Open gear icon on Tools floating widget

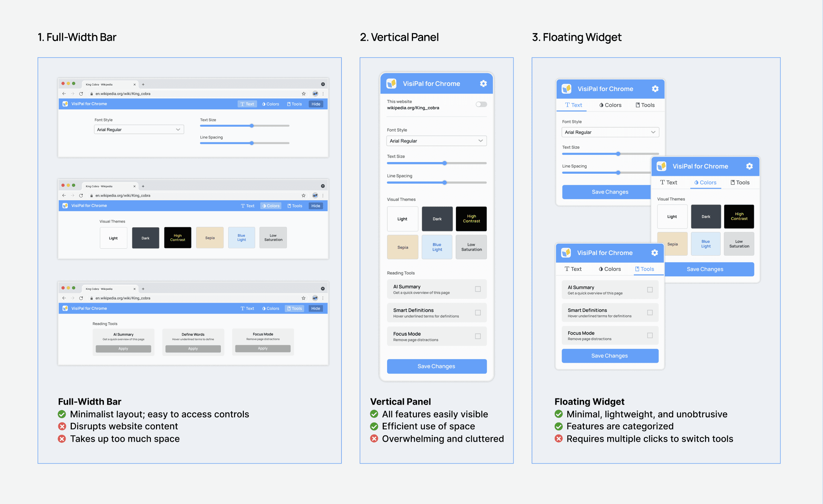pos(655,253)
